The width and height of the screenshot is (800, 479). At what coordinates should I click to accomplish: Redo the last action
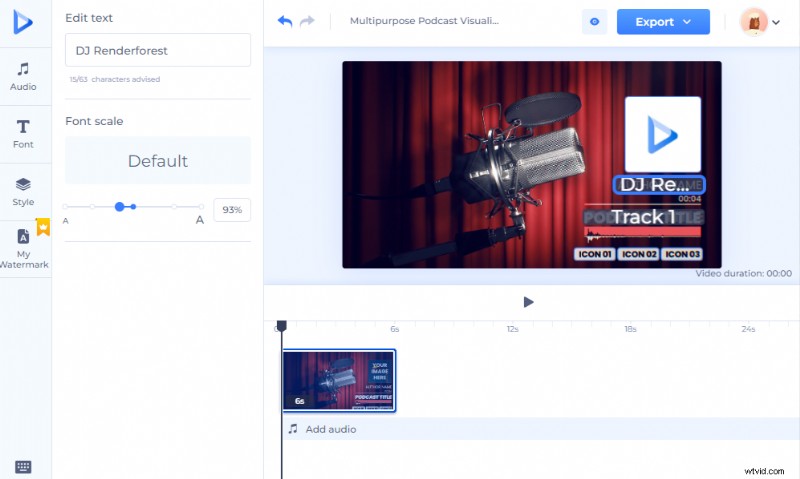(x=307, y=21)
